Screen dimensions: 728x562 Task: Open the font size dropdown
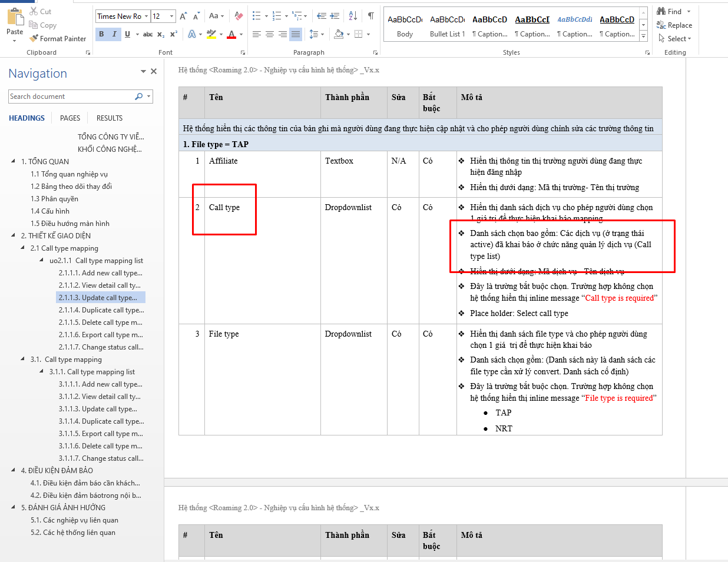click(x=171, y=16)
